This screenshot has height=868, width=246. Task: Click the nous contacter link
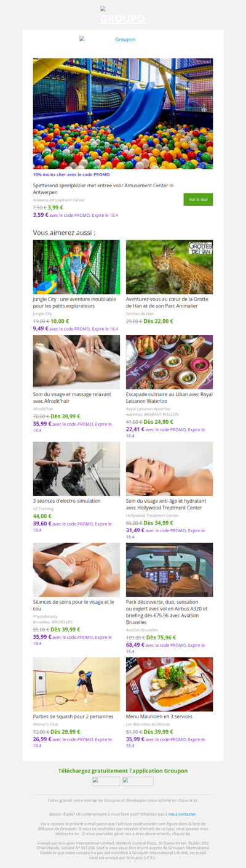coord(182,814)
